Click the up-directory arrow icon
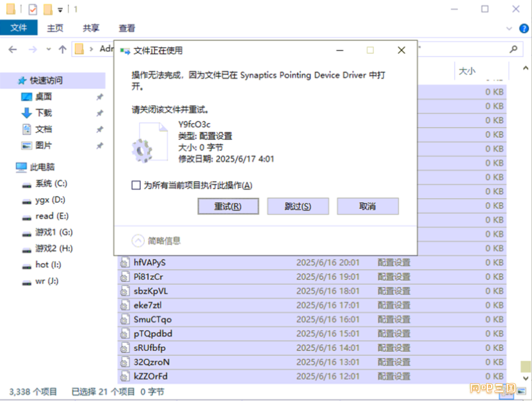 63,49
